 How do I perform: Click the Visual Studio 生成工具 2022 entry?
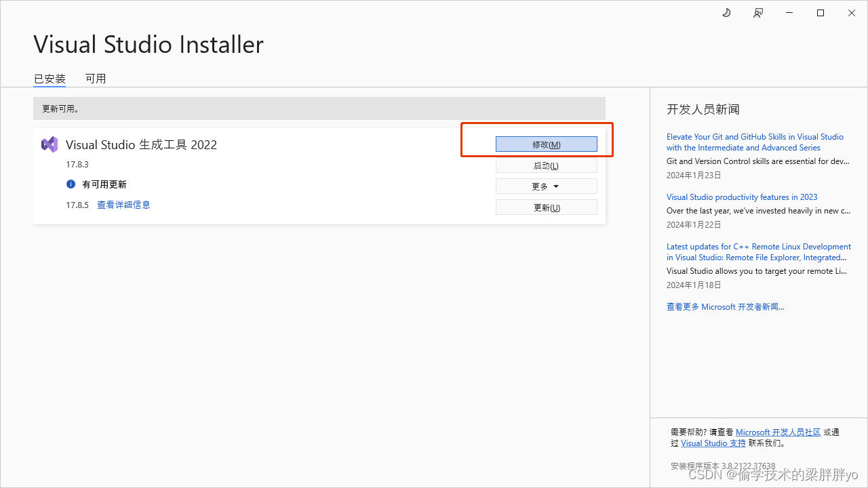141,144
